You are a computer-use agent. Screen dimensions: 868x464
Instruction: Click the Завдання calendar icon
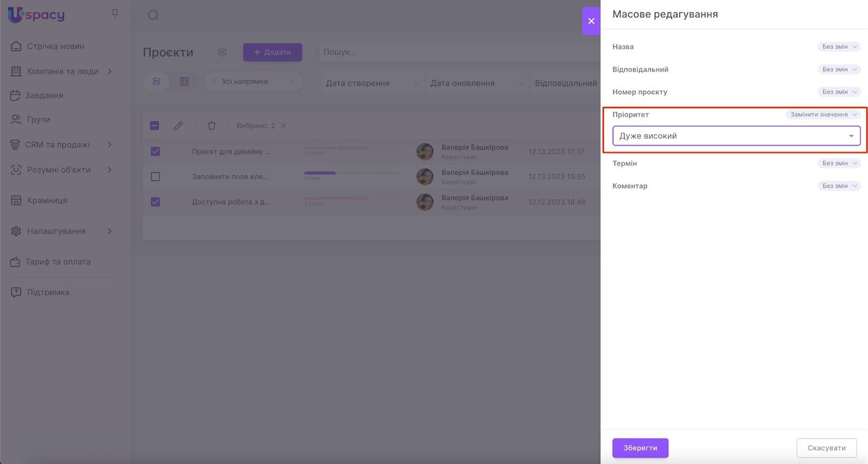tap(15, 95)
